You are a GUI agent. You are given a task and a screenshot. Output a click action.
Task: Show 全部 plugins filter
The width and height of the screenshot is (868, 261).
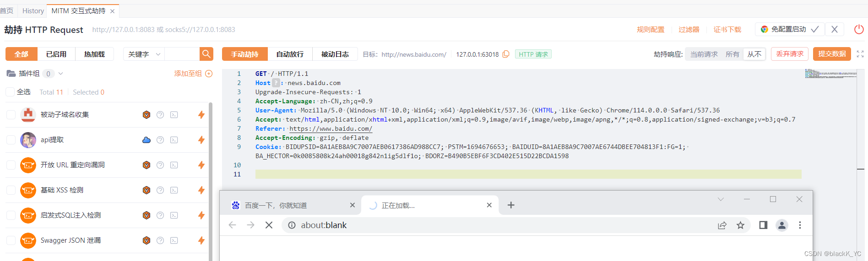click(22, 54)
